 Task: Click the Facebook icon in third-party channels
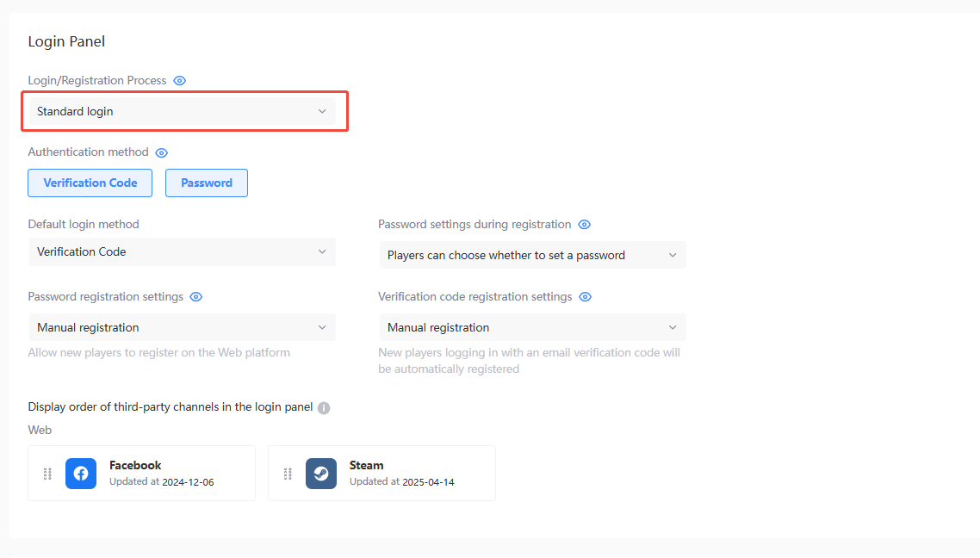[x=80, y=473]
